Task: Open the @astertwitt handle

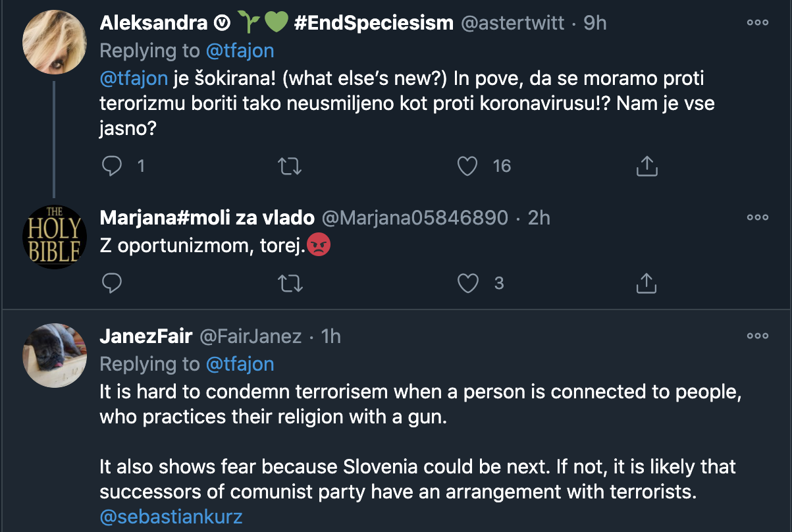Action: point(512,23)
